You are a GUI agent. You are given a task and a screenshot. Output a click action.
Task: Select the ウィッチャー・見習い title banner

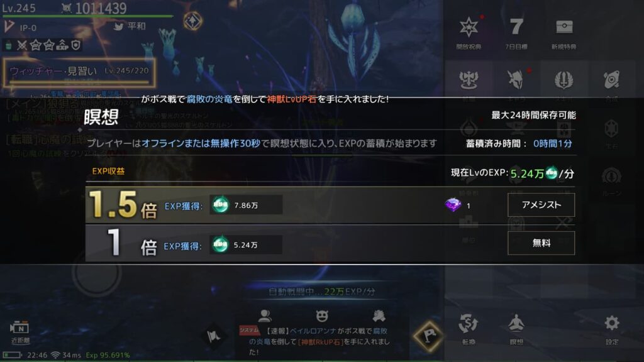[79, 73]
